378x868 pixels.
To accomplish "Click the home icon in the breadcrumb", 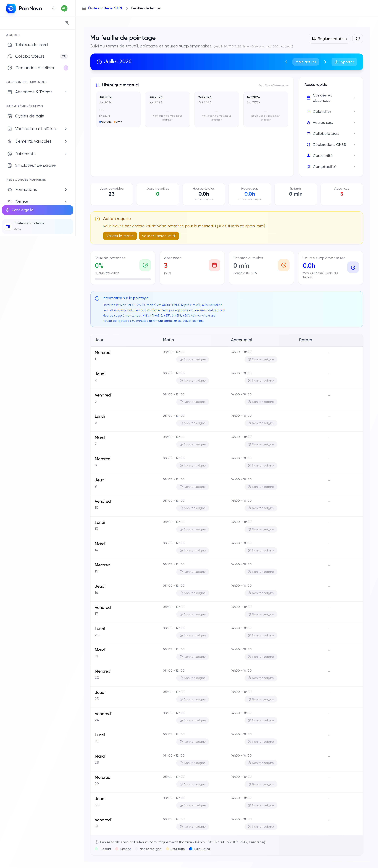I will 84,8.
